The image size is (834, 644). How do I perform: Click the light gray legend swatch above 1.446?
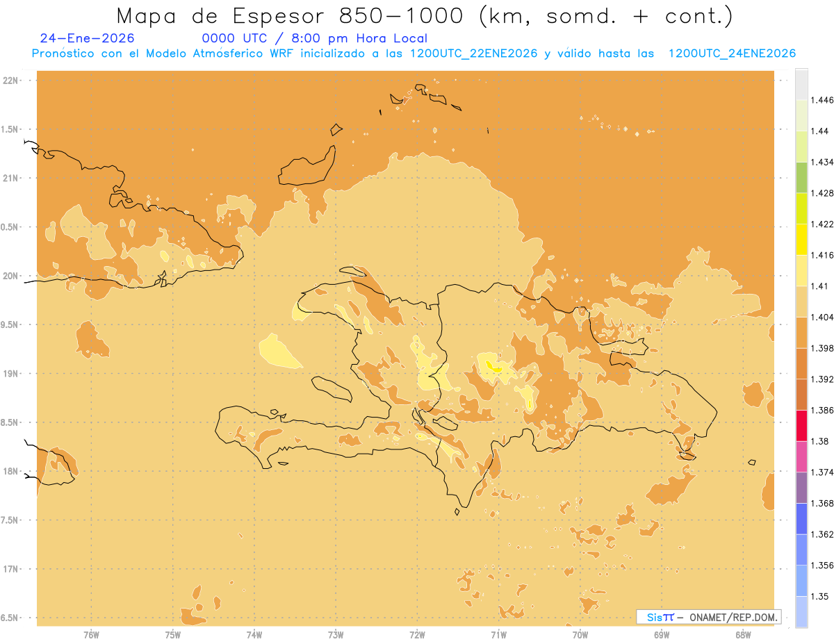(801, 84)
